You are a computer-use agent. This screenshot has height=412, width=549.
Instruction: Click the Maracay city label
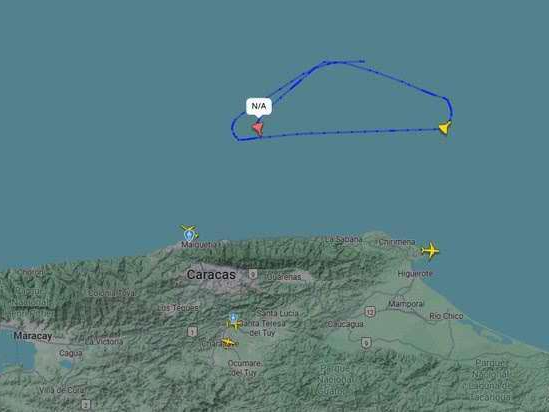[33, 336]
